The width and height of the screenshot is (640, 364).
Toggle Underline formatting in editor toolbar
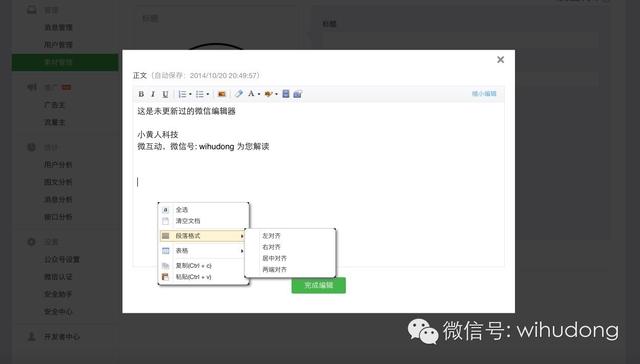165,94
